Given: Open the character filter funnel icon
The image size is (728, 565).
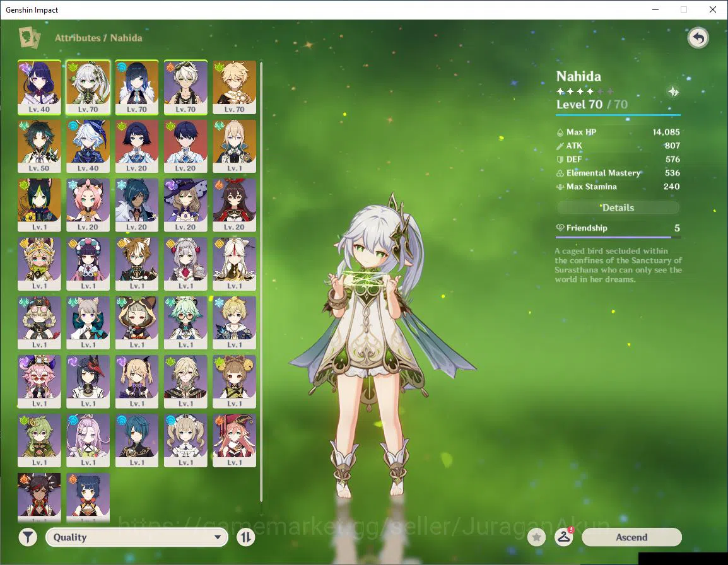Looking at the screenshot, I should pyautogui.click(x=28, y=537).
